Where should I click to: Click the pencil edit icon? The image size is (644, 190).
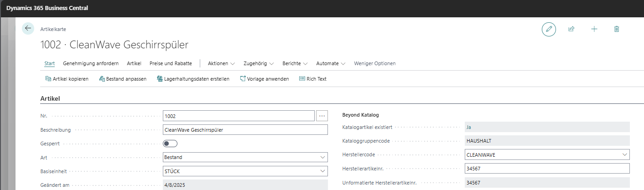pyautogui.click(x=549, y=29)
